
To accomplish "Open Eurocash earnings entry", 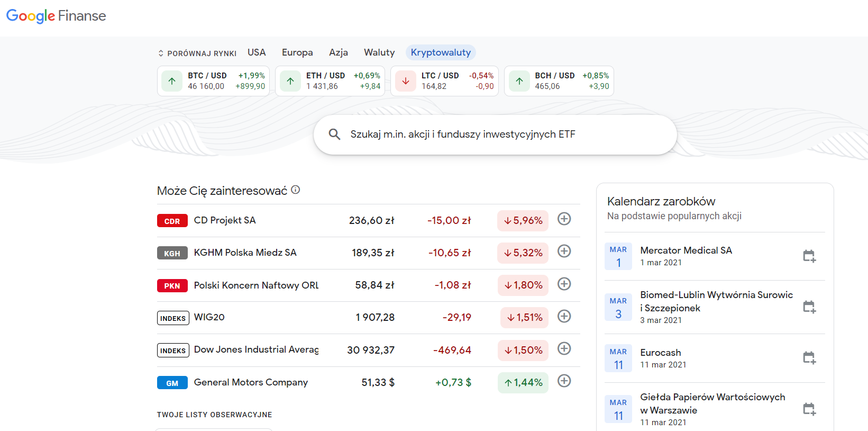I will tap(715, 358).
